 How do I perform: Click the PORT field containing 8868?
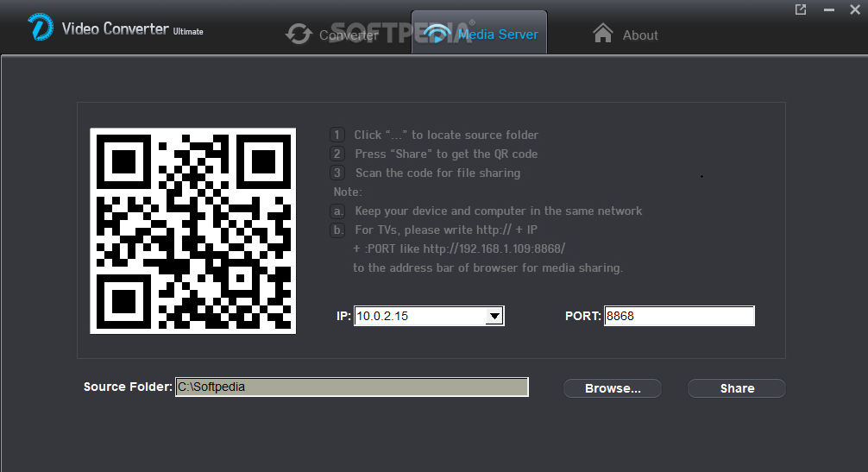[679, 316]
